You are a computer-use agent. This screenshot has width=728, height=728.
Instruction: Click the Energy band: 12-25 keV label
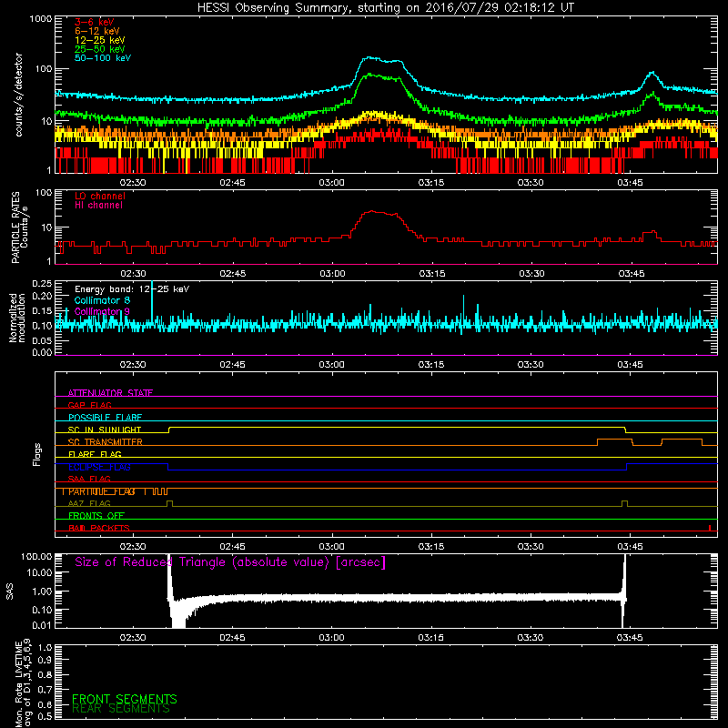point(132,289)
